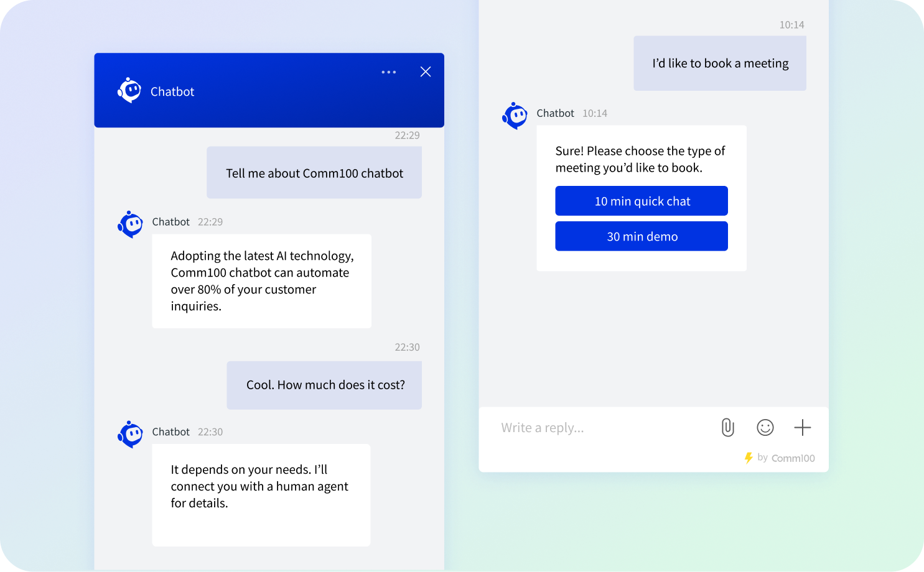Choose the 10 min quick chat button
The image size is (924, 572).
[642, 201]
